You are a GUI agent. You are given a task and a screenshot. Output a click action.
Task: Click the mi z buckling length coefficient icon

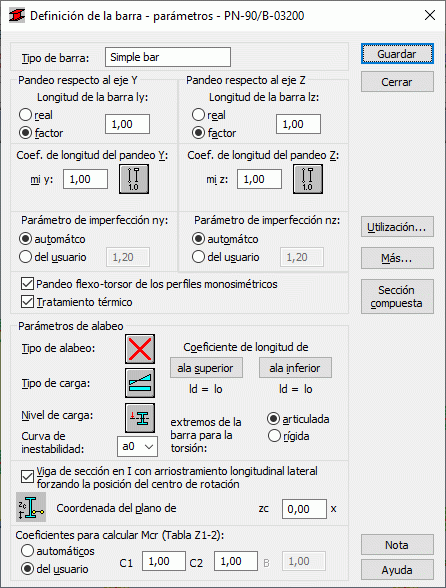pos(308,179)
